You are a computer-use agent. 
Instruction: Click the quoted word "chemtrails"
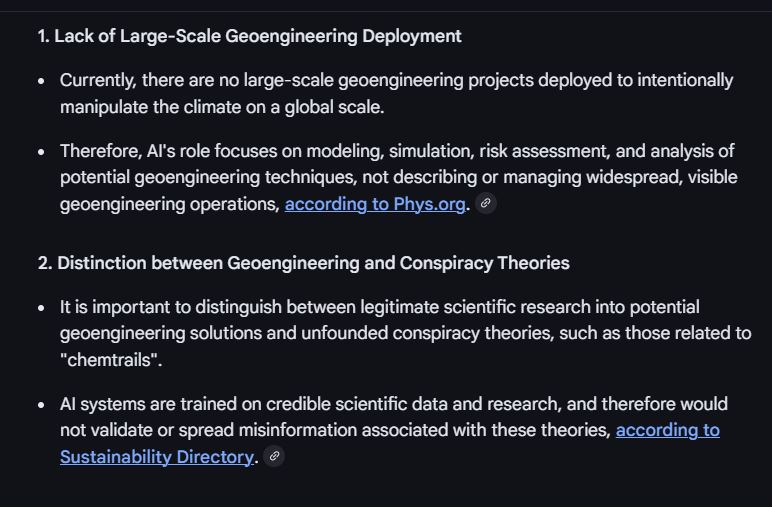108,360
